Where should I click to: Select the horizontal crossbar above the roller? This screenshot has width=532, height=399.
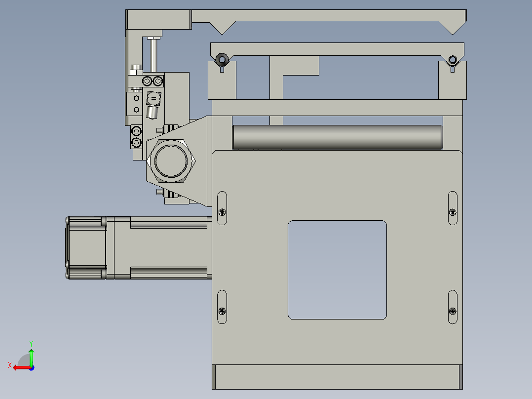pyautogui.click(x=337, y=108)
